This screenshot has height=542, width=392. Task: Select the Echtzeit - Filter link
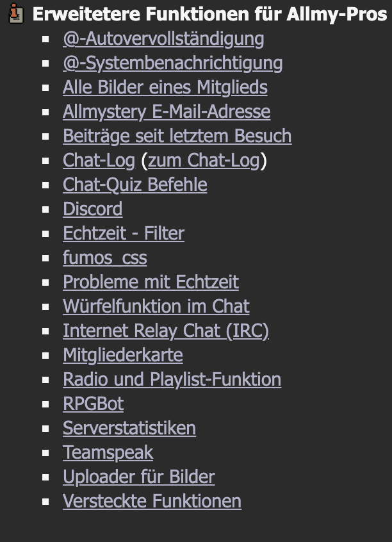tap(124, 233)
